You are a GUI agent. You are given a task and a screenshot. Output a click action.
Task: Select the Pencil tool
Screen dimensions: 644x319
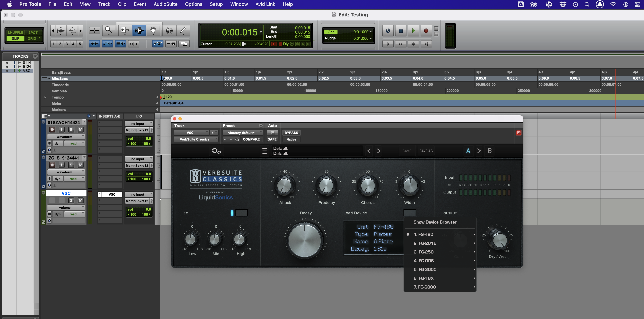[183, 31]
